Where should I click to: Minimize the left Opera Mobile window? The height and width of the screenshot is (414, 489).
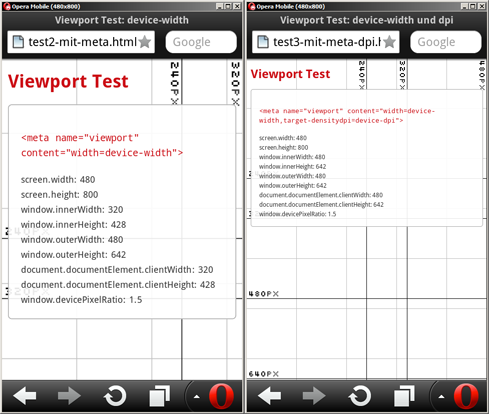[219, 6]
